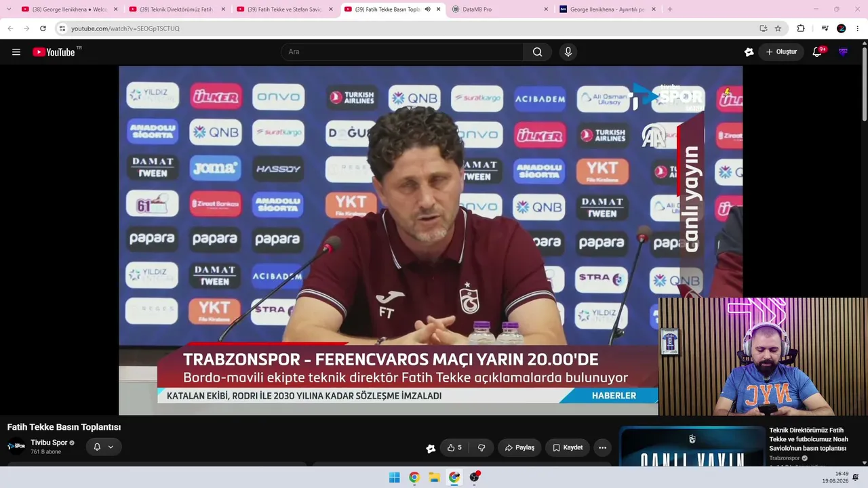Open the media controls icon in Chrome toolbar
This screenshot has height=488, width=868.
pos(825,28)
